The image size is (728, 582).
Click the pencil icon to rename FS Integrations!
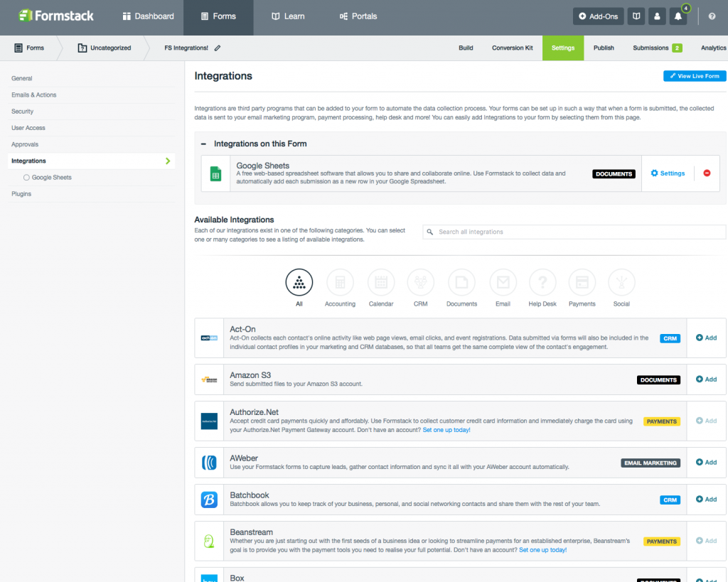[x=218, y=48]
